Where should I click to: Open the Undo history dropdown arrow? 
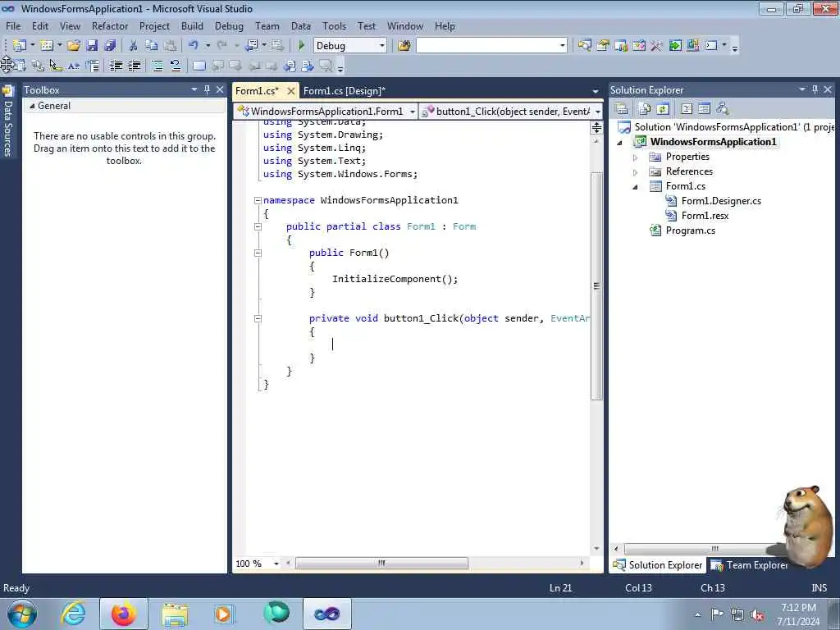coord(208,46)
